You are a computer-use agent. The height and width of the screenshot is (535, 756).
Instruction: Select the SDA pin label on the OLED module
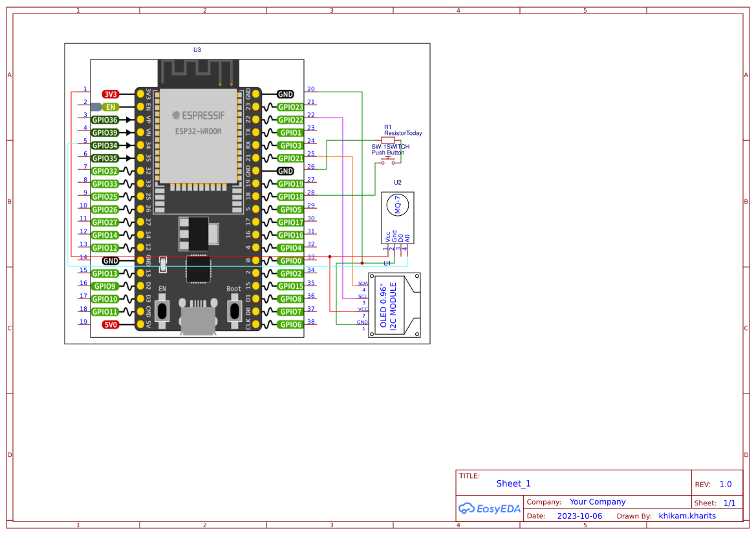click(363, 283)
